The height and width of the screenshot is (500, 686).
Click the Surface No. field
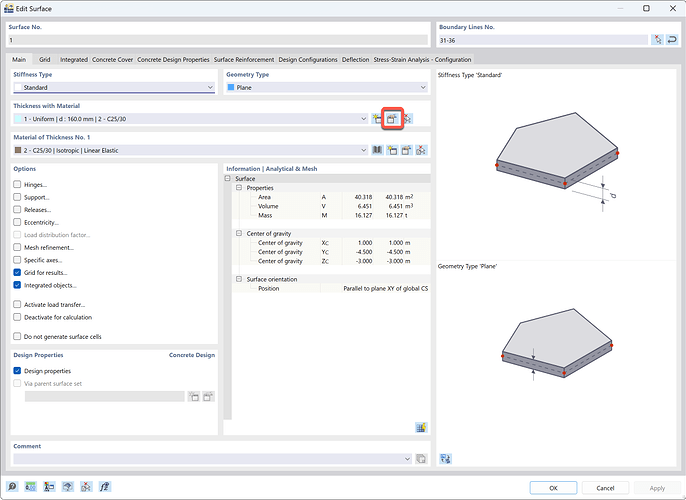[218, 40]
